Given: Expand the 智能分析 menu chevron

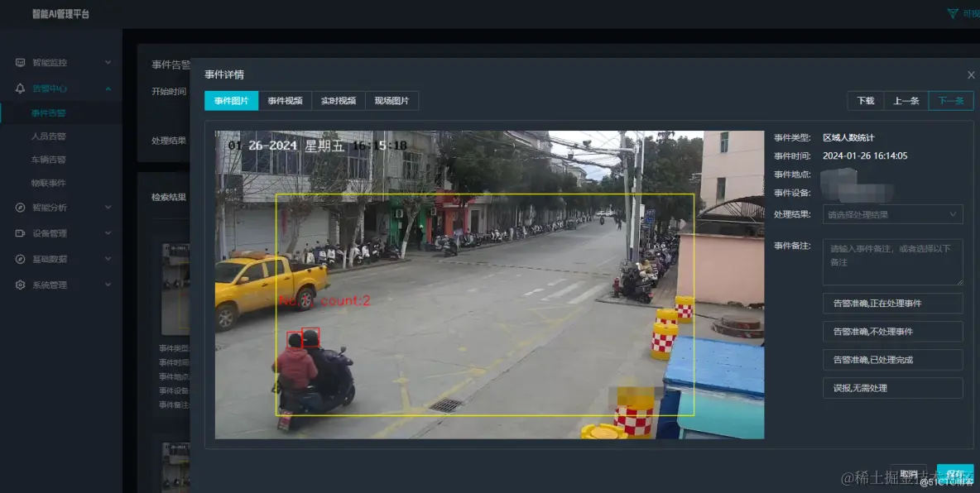Looking at the screenshot, I should (x=108, y=208).
